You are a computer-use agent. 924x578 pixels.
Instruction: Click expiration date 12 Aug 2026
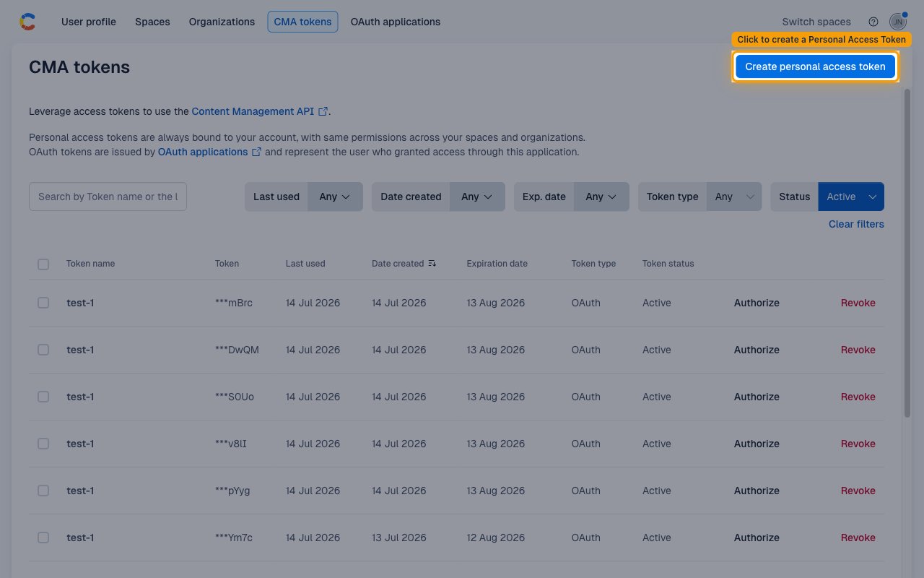pos(496,538)
